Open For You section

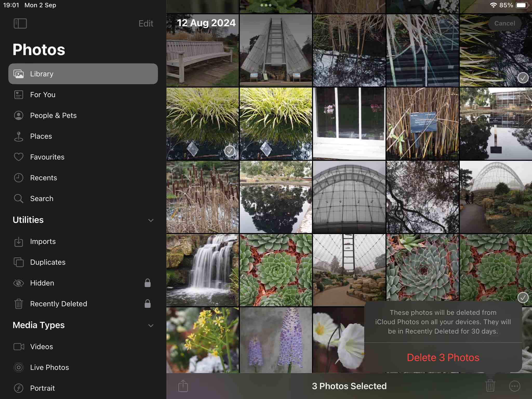point(42,94)
